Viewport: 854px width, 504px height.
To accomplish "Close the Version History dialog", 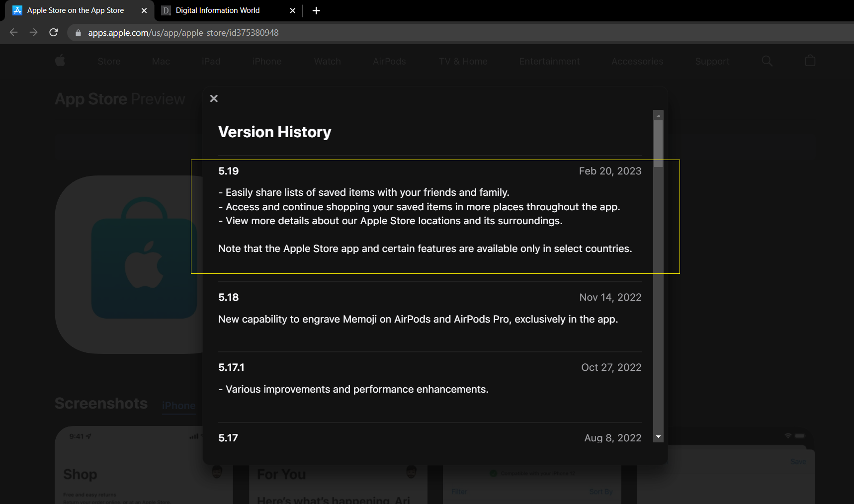I will point(214,98).
